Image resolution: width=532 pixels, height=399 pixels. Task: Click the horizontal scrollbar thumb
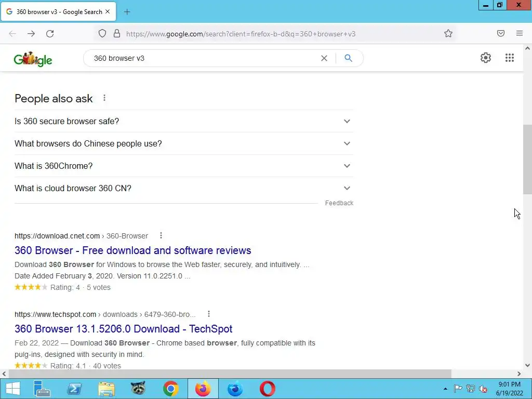tap(230, 374)
